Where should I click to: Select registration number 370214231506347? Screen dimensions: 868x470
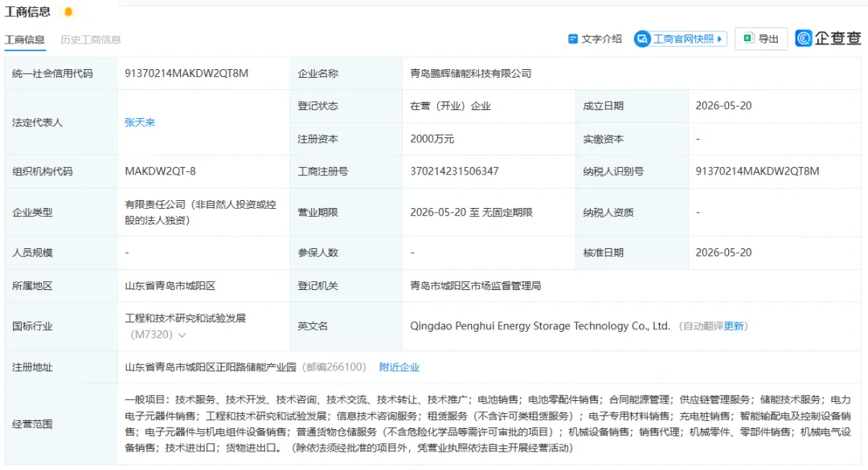[454, 171]
